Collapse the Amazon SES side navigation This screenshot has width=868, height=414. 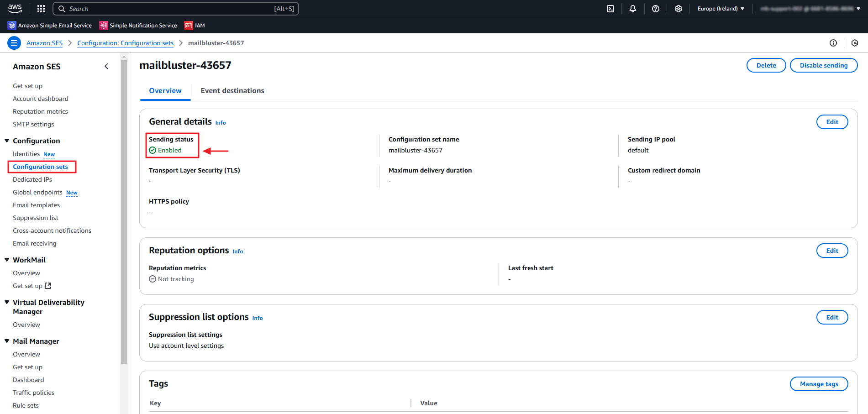pyautogui.click(x=106, y=67)
